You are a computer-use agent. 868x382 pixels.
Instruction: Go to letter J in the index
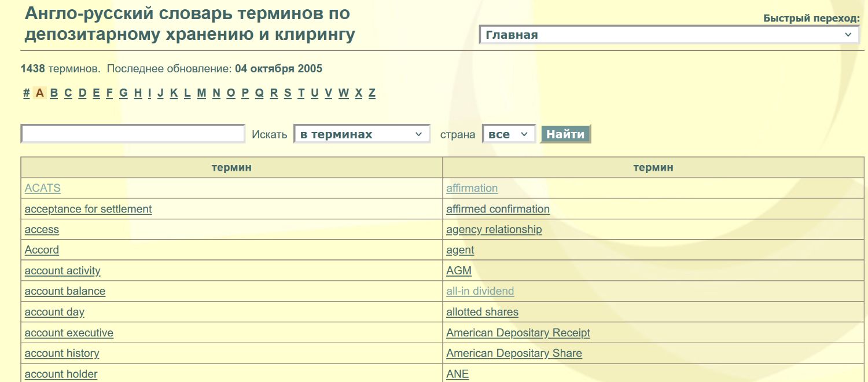coord(160,93)
